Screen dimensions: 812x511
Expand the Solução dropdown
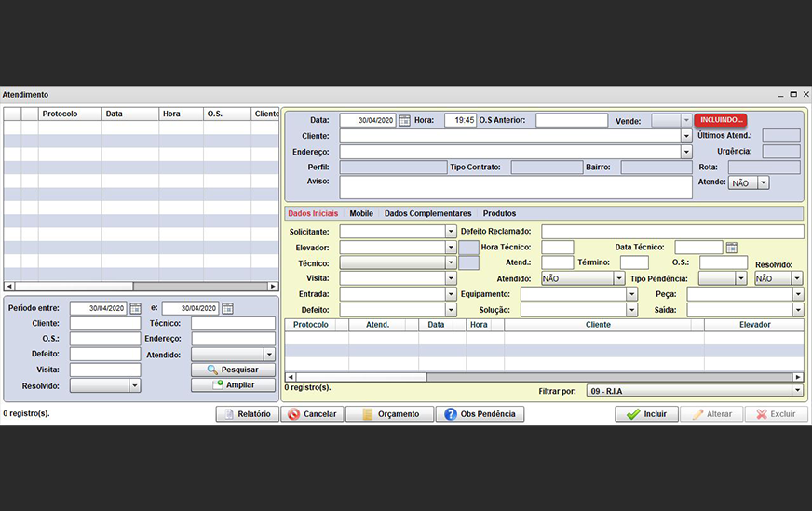coord(631,310)
